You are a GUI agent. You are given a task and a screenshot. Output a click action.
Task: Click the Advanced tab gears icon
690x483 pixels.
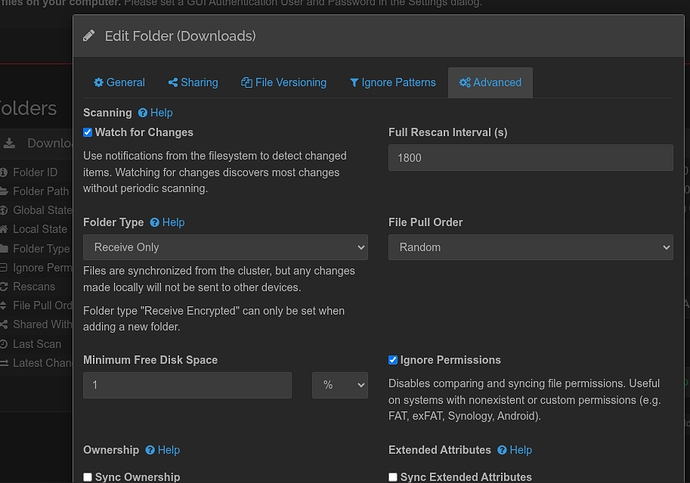464,83
